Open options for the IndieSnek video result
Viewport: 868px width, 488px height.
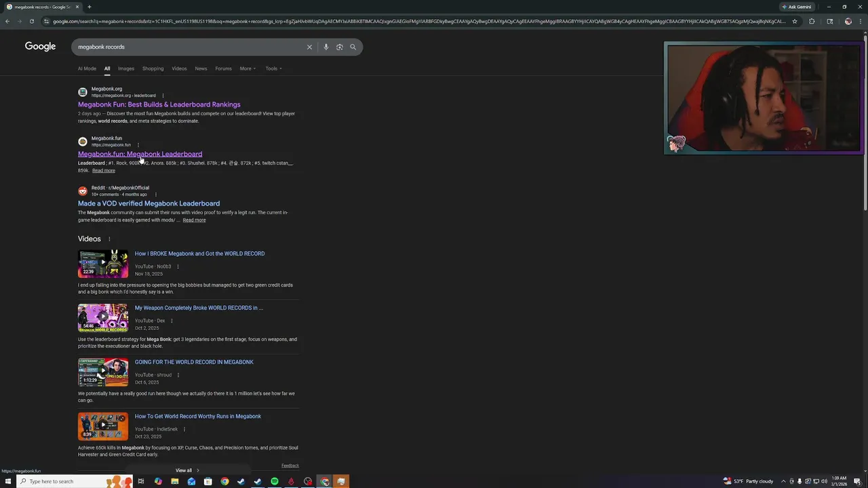[x=184, y=430]
